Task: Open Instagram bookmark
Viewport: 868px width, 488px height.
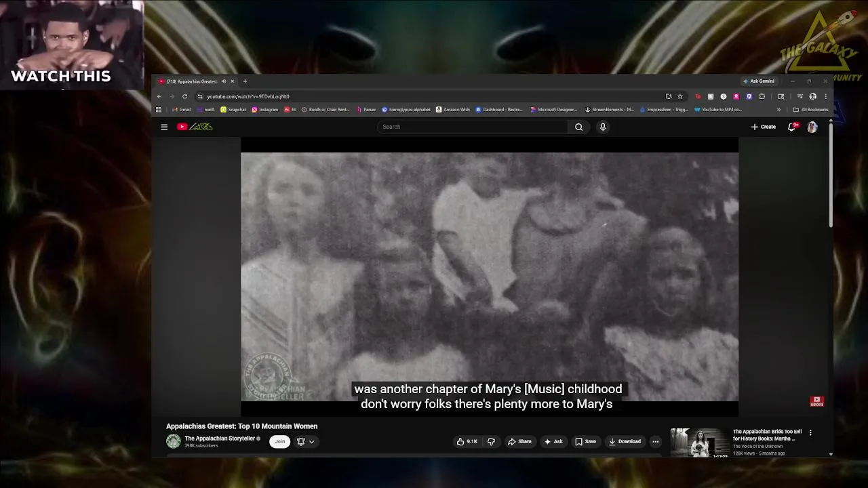Action: coord(264,109)
